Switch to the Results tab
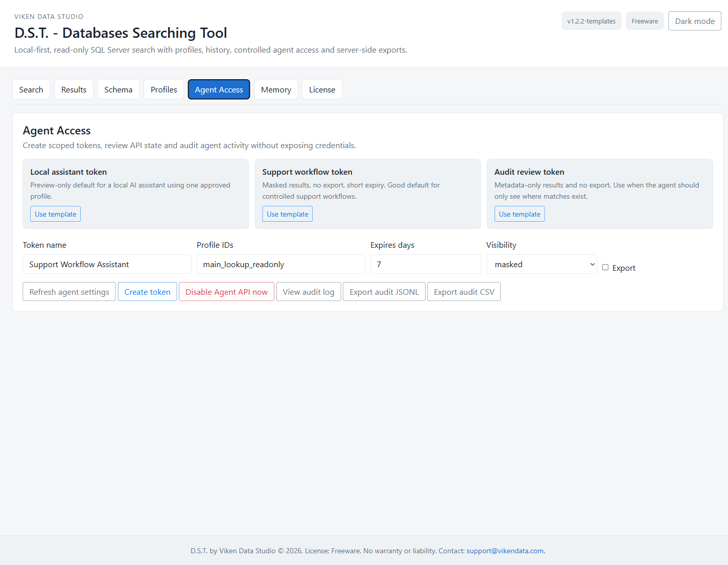This screenshot has width=728, height=565. [74, 89]
